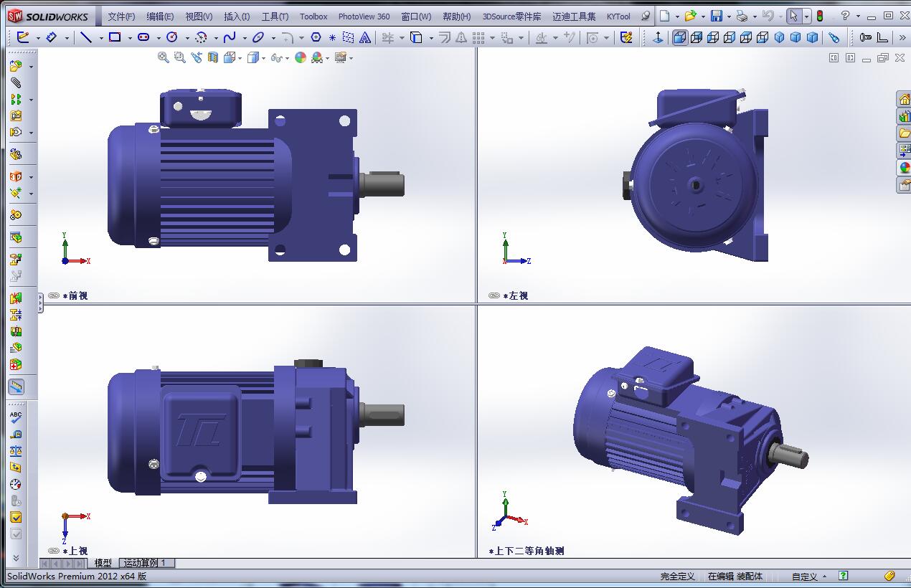Toggle the yellow check mark tool icon
This screenshot has height=588, width=911.
point(16,517)
